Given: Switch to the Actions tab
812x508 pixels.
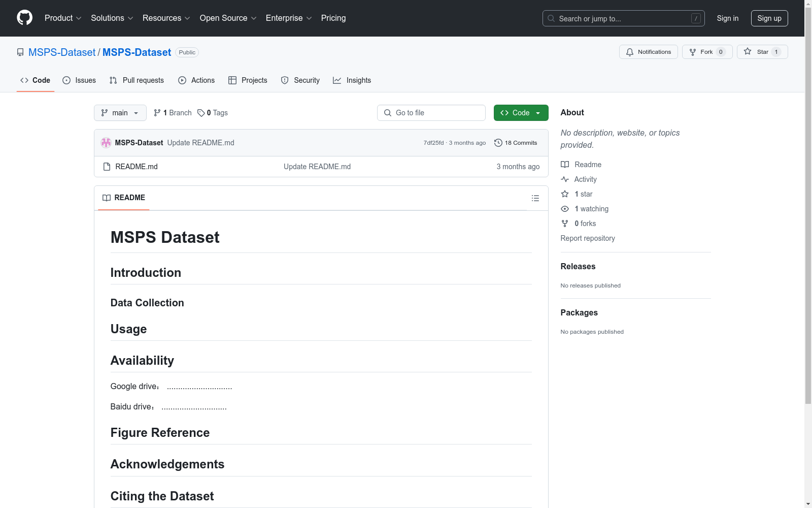Looking at the screenshot, I should [196, 80].
